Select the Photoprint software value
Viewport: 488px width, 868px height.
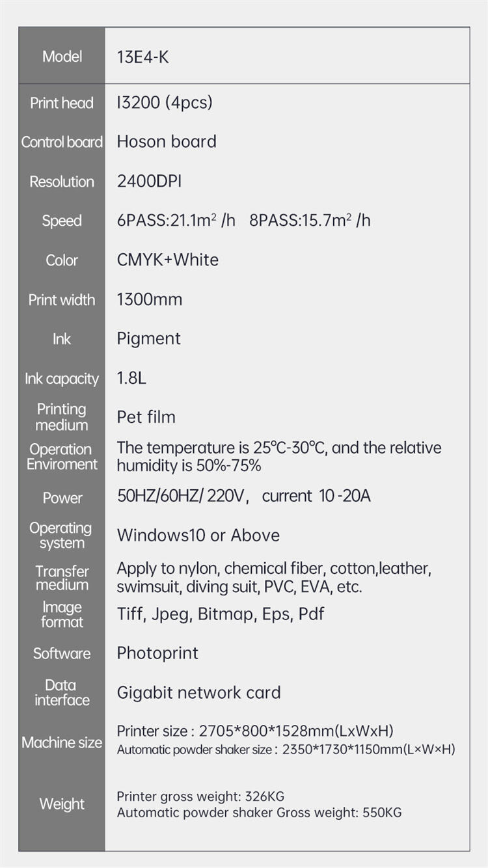(157, 653)
